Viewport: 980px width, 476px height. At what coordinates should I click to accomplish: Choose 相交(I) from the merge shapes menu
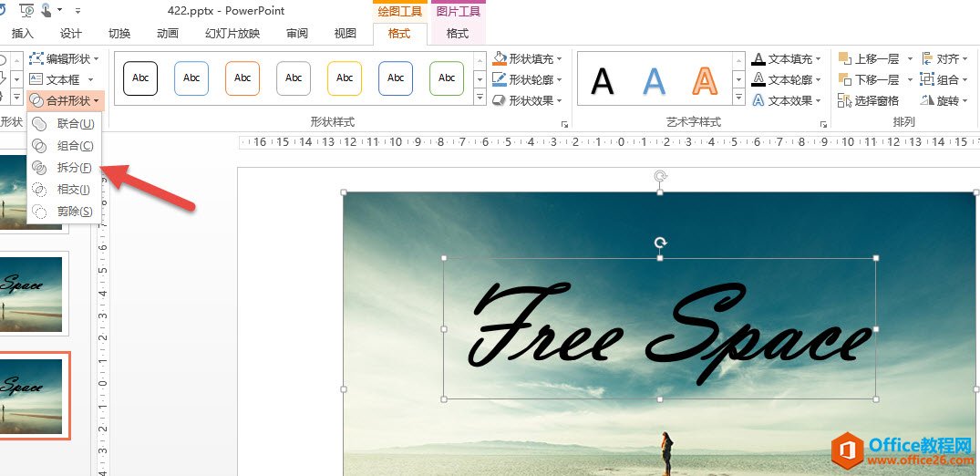coord(65,190)
